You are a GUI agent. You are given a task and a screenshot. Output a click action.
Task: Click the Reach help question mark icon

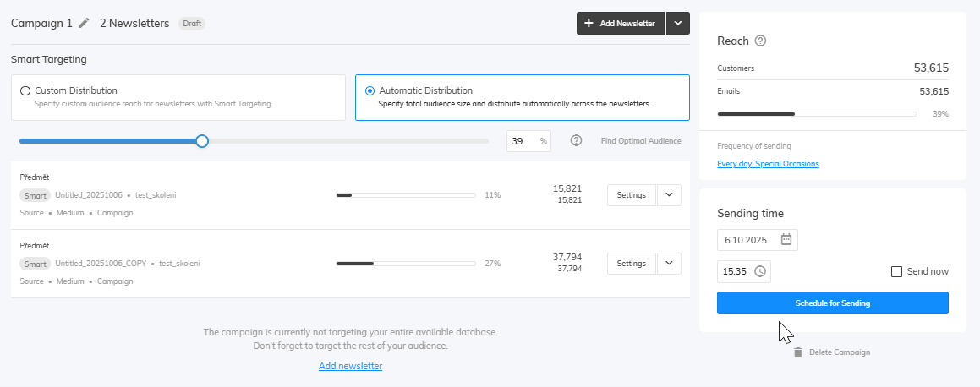[x=760, y=41]
